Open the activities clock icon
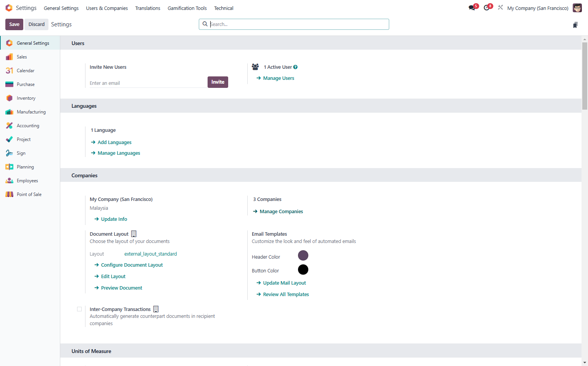This screenshot has height=366, width=588. click(487, 8)
